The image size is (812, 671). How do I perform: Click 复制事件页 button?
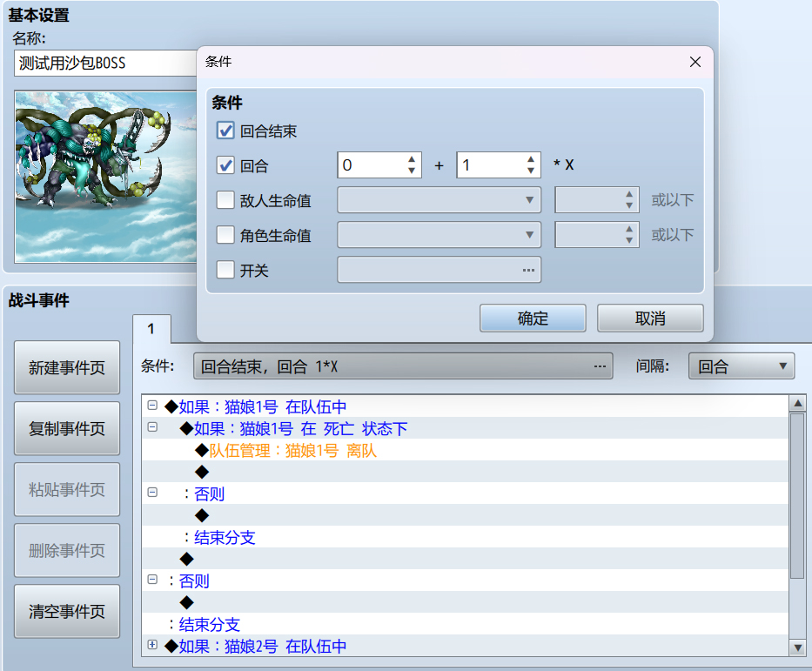67,429
